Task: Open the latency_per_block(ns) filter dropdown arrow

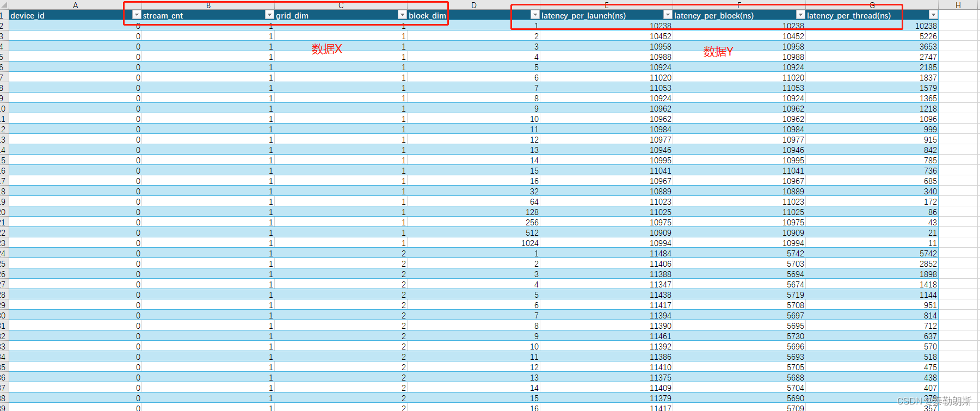Action: click(x=800, y=15)
